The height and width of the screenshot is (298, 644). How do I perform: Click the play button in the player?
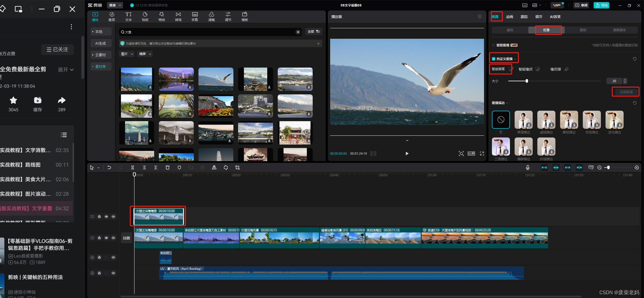[x=407, y=154]
